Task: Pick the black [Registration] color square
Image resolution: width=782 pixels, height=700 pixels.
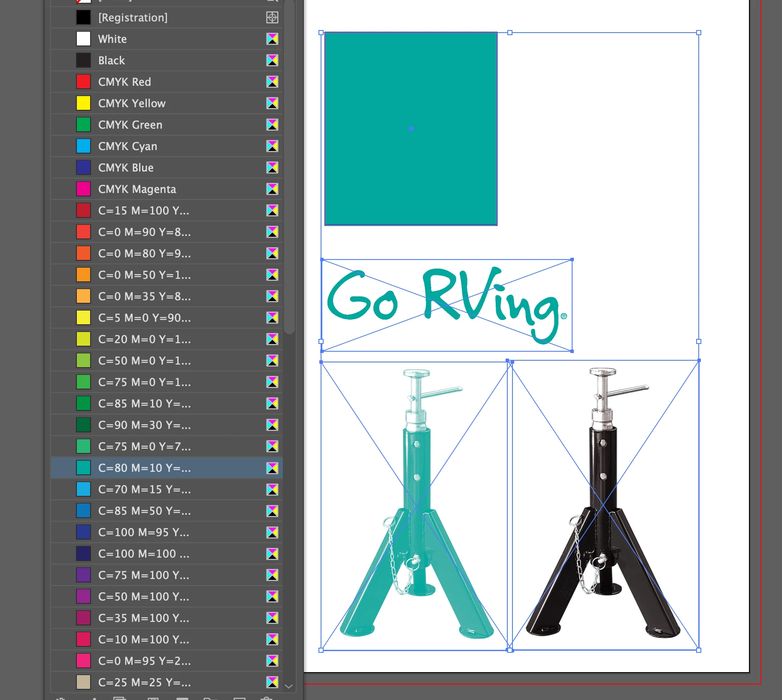Action: (x=83, y=18)
